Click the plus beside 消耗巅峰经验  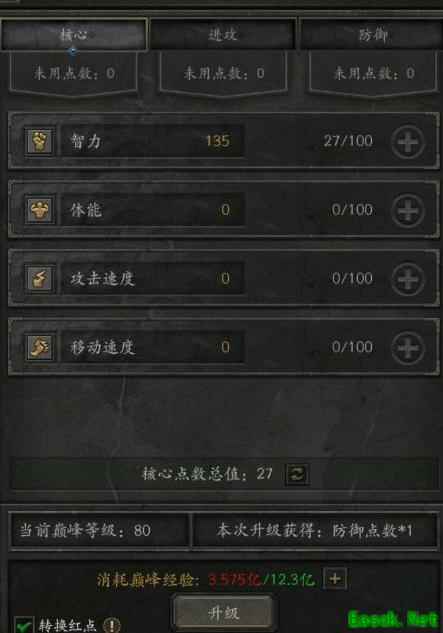coord(335,579)
